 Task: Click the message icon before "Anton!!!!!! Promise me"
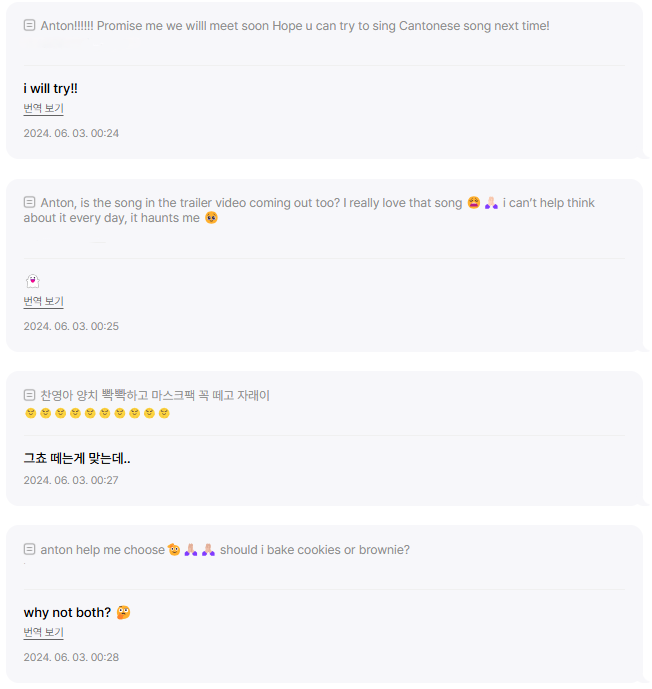click(30, 26)
